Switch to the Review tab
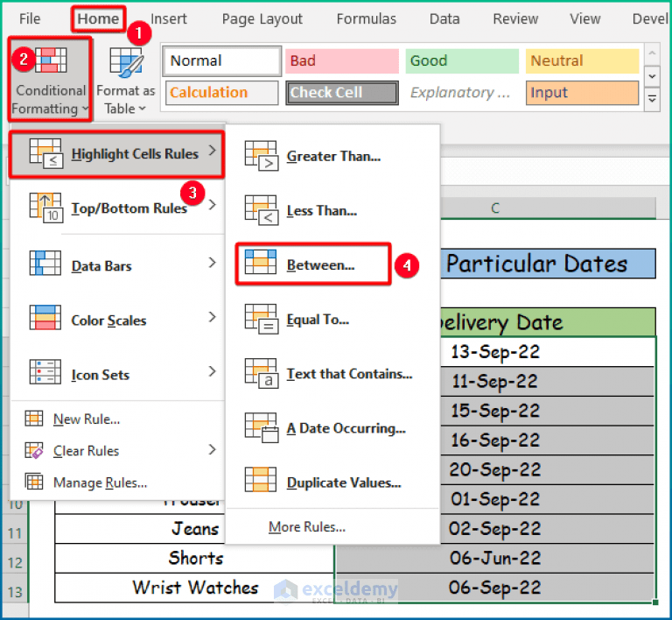Screen dimensions: 672x620 pos(515,19)
